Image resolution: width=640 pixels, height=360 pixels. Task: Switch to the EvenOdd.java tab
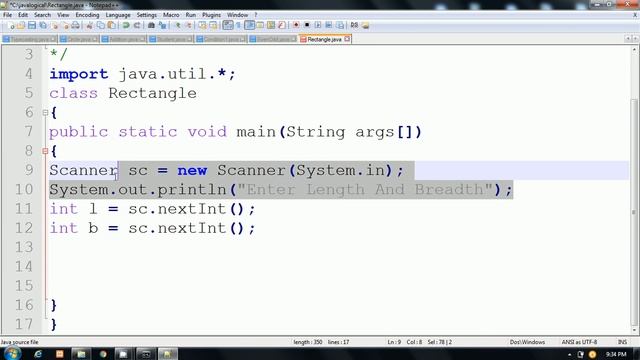point(273,39)
